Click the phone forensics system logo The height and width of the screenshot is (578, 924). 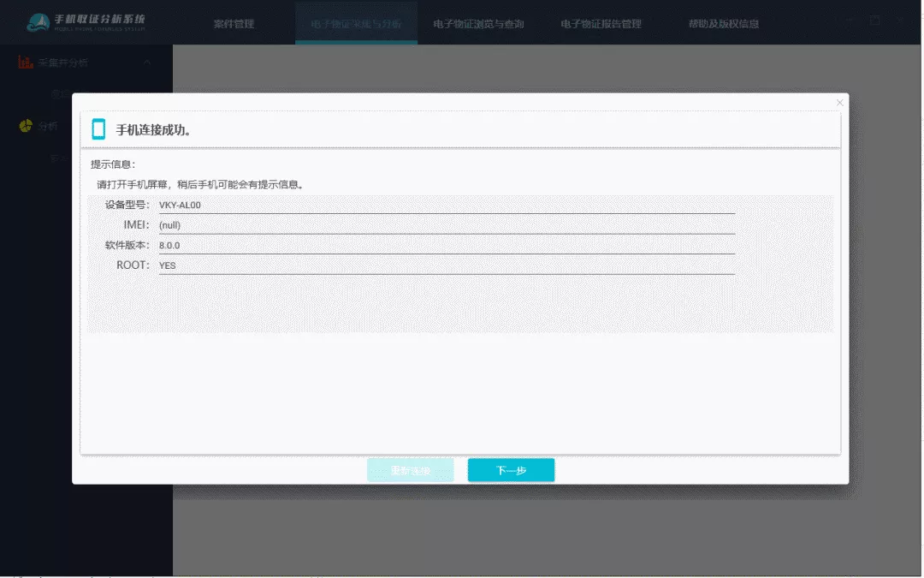pyautogui.click(x=86, y=21)
